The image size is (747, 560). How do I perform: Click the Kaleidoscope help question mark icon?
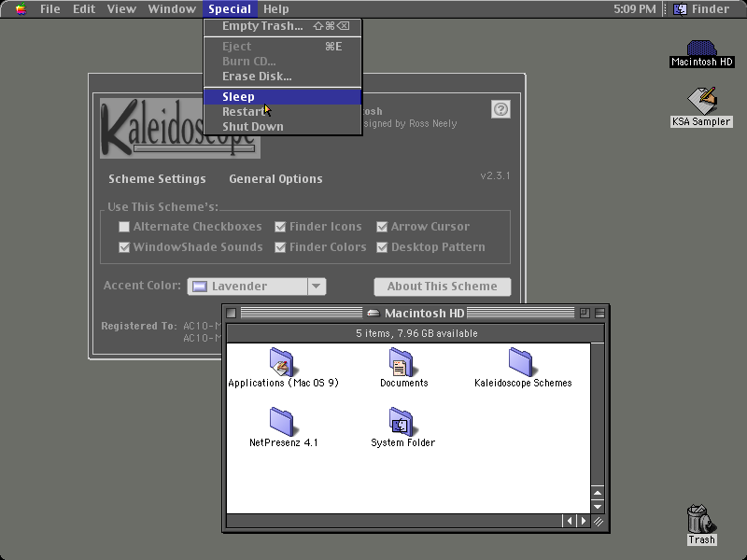[500, 109]
